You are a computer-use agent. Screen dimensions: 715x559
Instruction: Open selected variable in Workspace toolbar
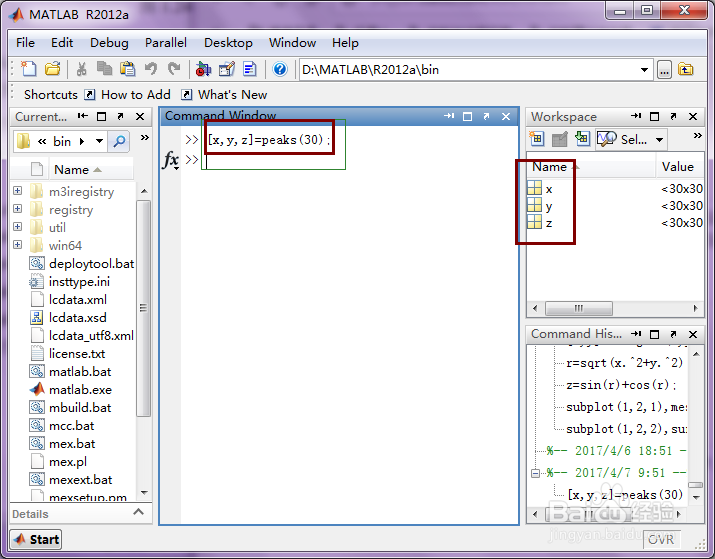coord(559,139)
